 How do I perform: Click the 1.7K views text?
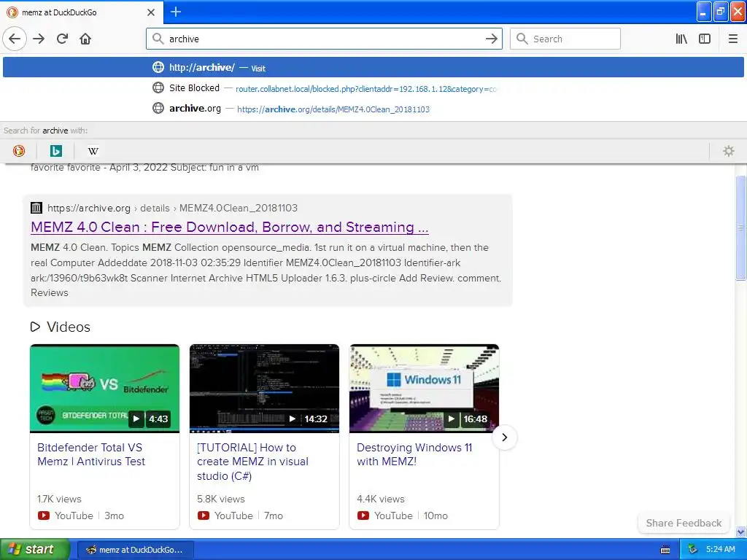pos(60,499)
